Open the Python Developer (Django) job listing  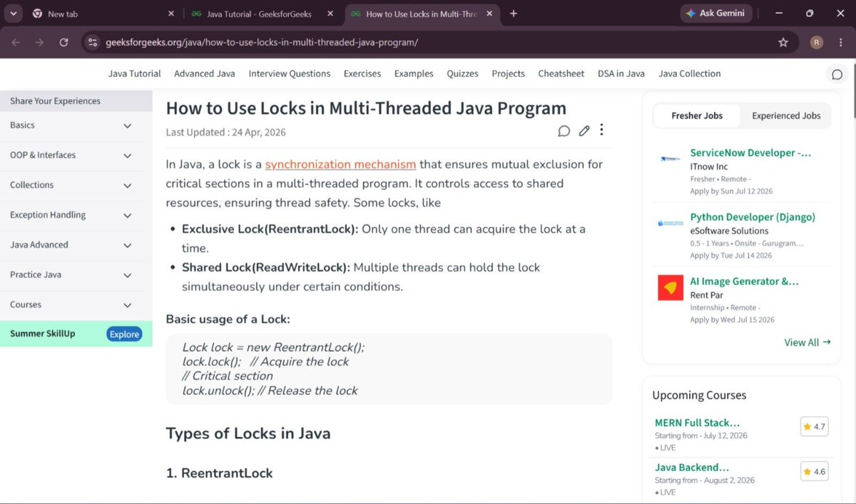753,217
